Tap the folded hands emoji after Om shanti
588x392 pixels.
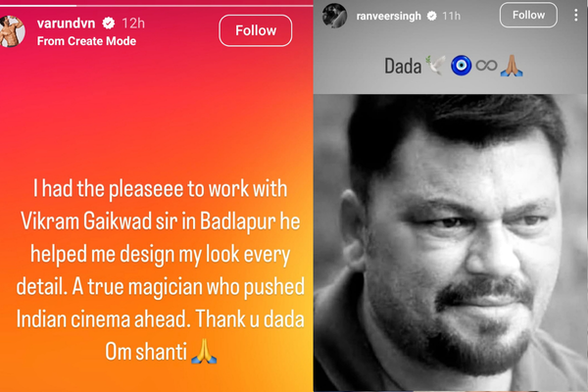(x=204, y=350)
